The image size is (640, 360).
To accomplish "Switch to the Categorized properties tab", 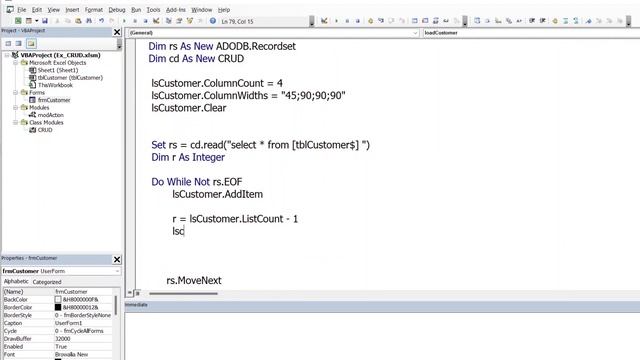I will [x=47, y=282].
